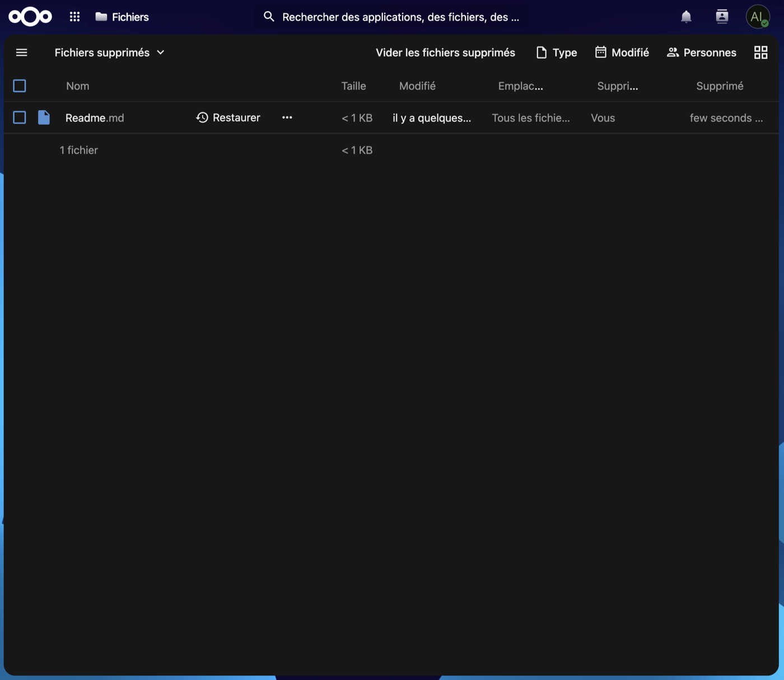Viewport: 784px width, 680px height.
Task: Click the 'il y a quelques...' modified cell
Action: (x=432, y=118)
